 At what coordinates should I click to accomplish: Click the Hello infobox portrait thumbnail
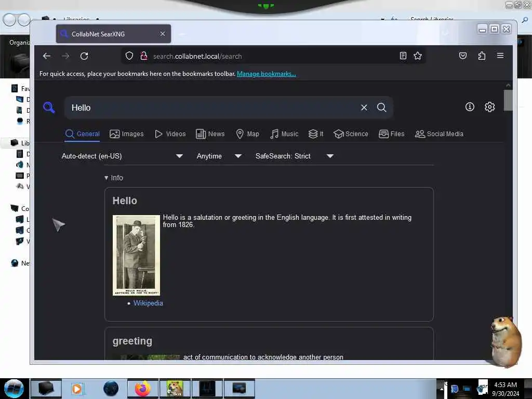coord(137,255)
